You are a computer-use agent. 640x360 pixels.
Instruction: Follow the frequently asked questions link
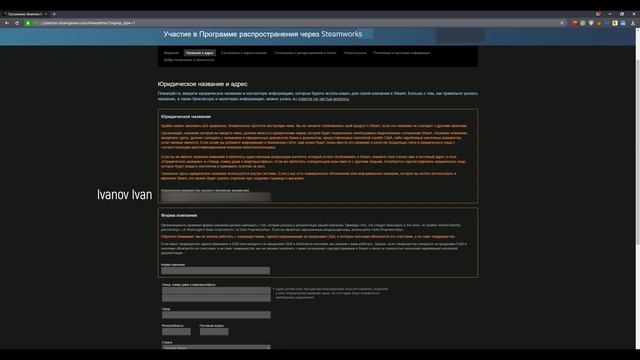(323, 99)
